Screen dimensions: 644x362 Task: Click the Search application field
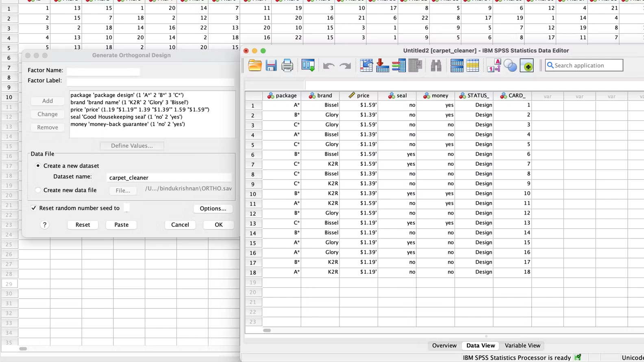(587, 65)
